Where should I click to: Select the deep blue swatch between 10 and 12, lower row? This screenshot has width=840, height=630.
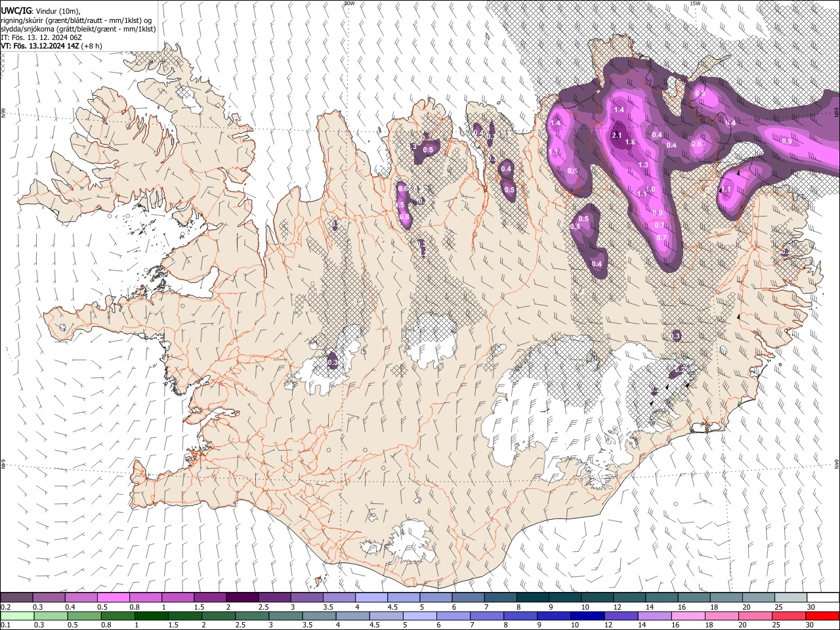pyautogui.click(x=588, y=616)
